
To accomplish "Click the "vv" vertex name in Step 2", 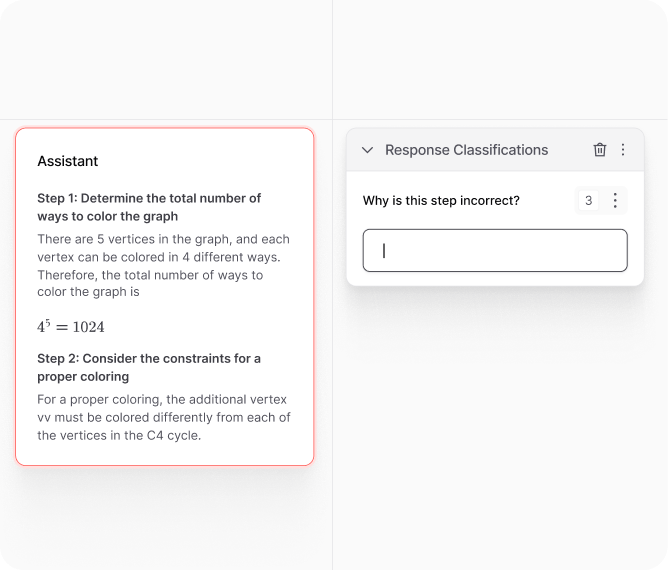I will [x=45, y=417].
